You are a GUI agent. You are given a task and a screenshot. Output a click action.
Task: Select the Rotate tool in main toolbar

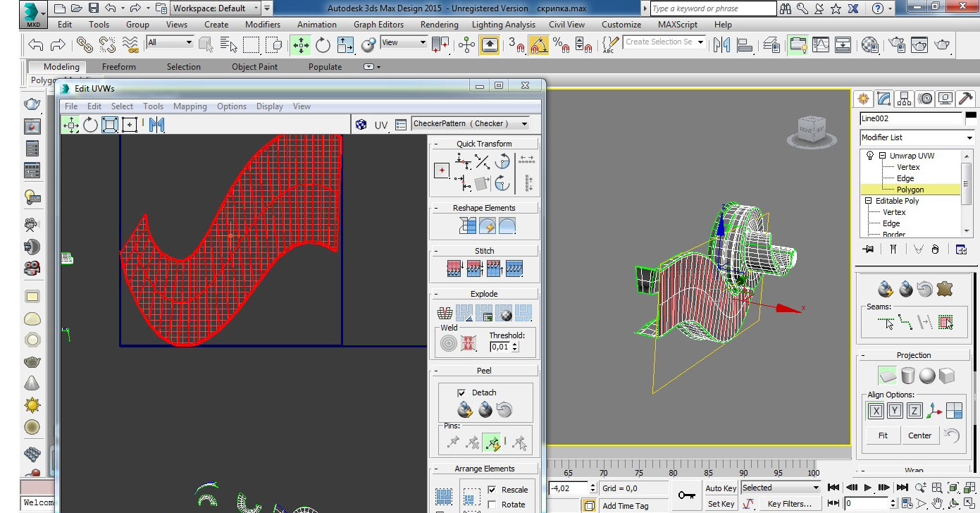tap(323, 45)
